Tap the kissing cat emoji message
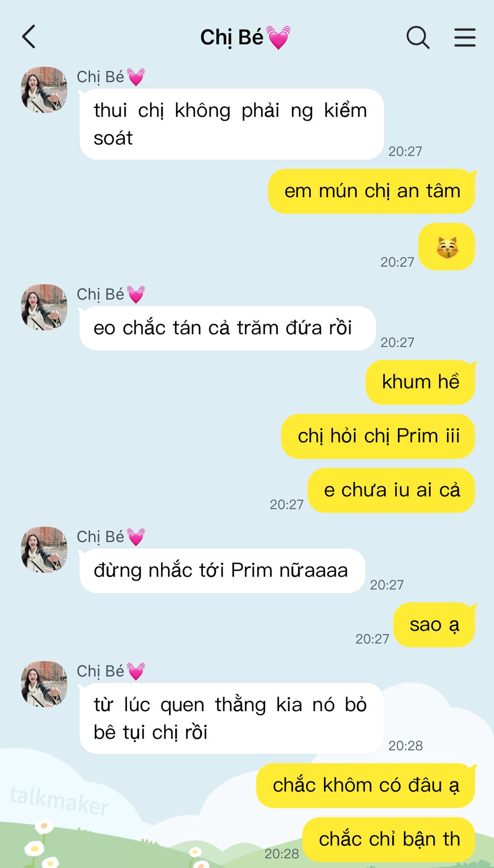 [x=447, y=247]
